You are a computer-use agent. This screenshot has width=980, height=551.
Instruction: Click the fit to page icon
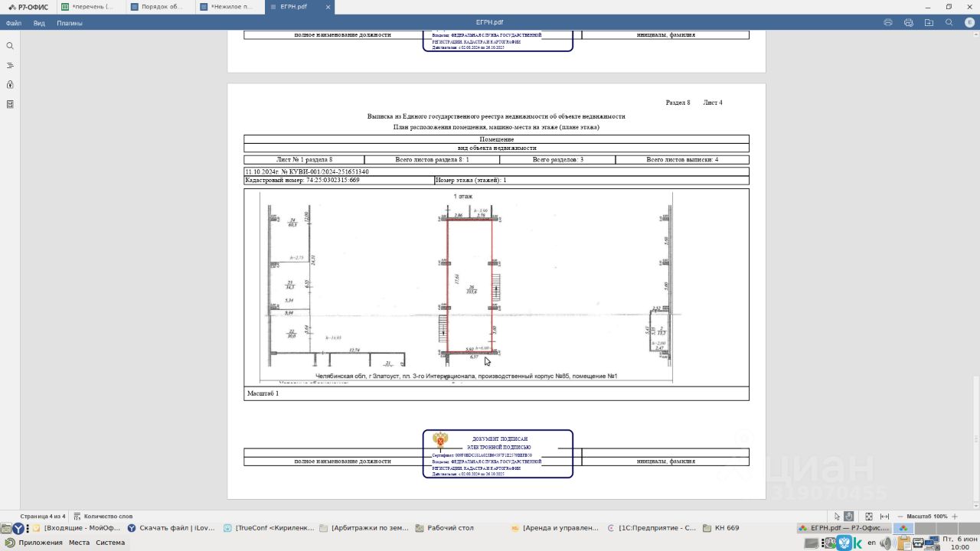pos(869,517)
